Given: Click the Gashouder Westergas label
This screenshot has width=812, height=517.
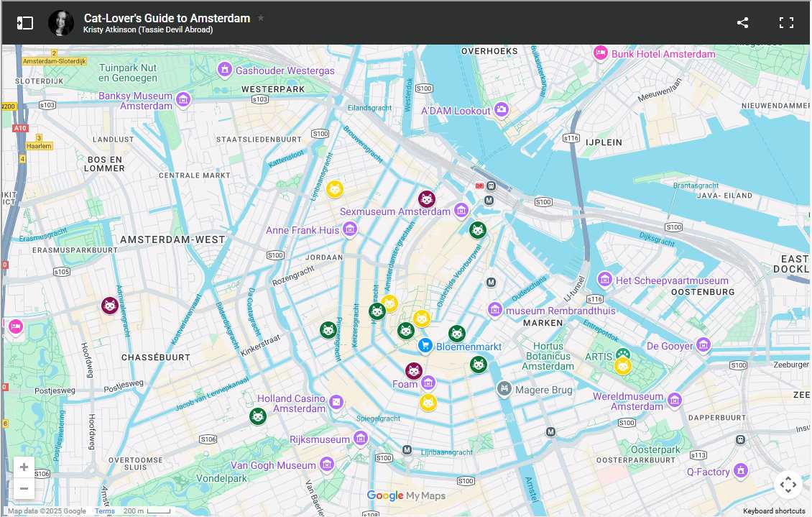Looking at the screenshot, I should click(x=285, y=70).
